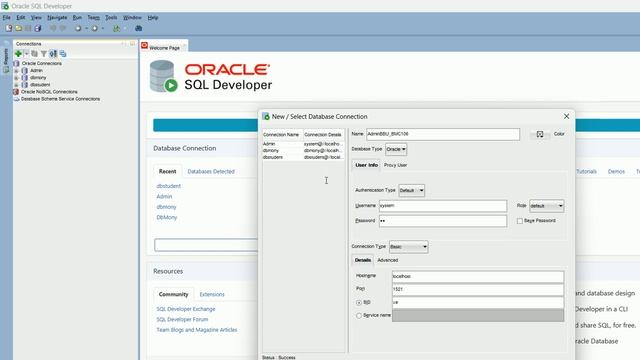Click the binoculars Find DB Object icon
The width and height of the screenshot is (640, 360).
pyautogui.click(x=138, y=28)
